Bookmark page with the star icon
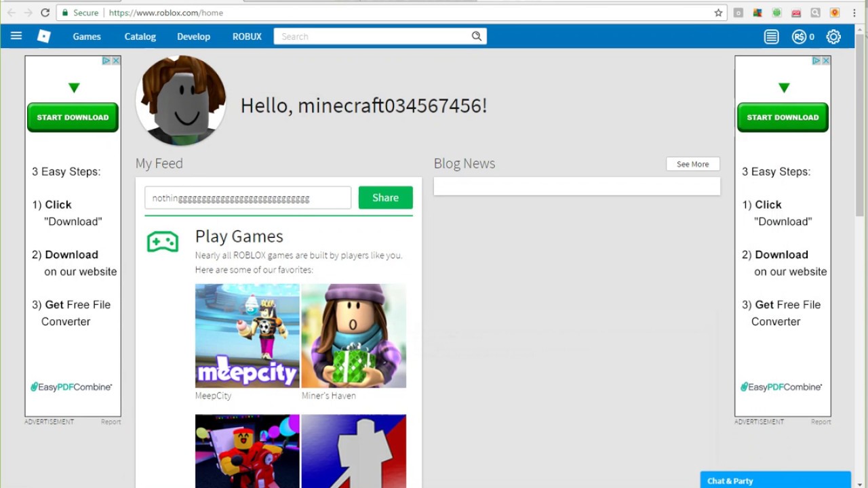This screenshot has width=868, height=488. pyautogui.click(x=718, y=12)
